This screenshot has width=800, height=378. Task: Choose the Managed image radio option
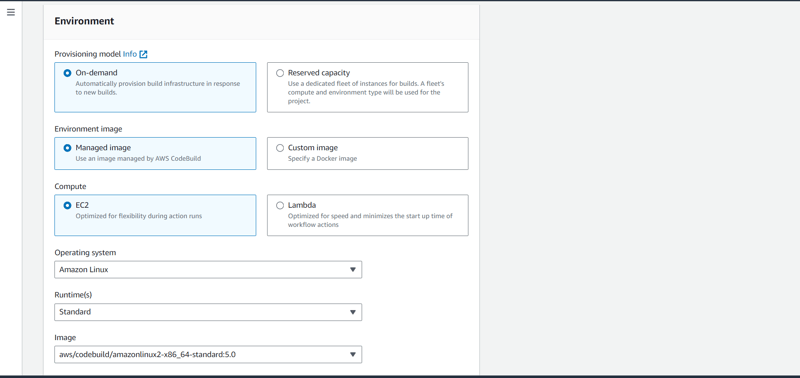(67, 148)
